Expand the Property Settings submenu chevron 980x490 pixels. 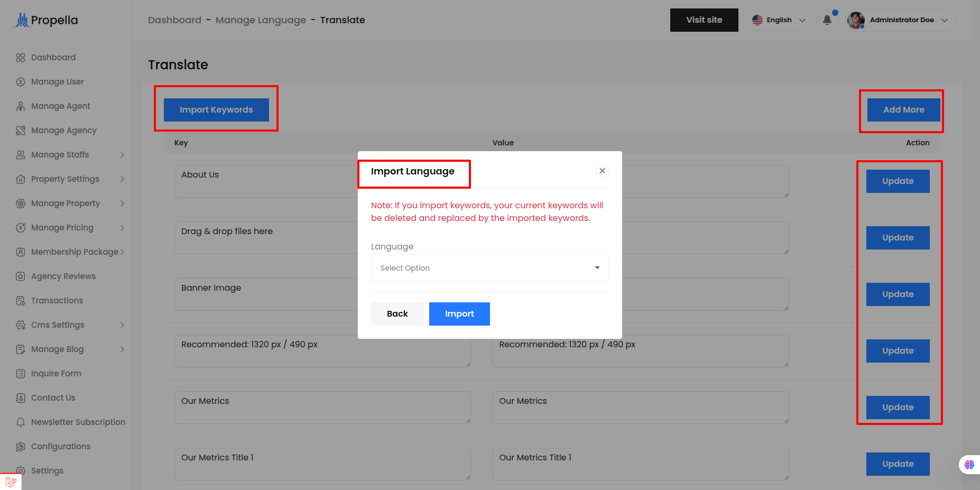pyautogui.click(x=122, y=179)
